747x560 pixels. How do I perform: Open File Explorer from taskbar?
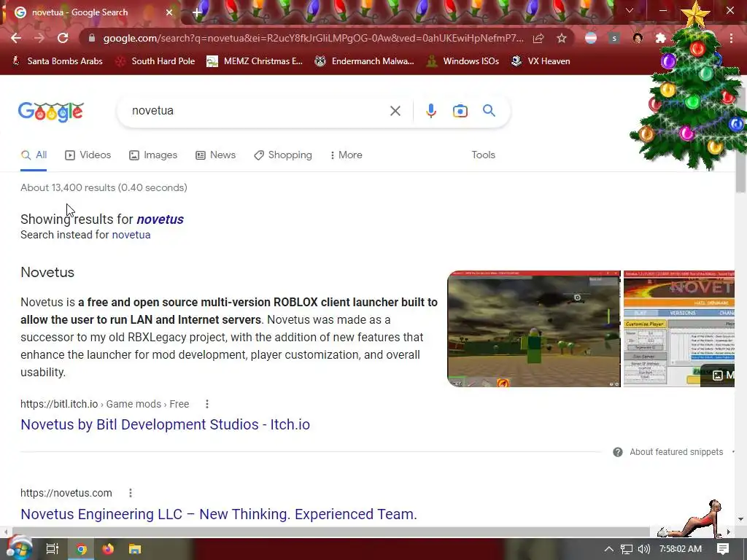pos(135,549)
